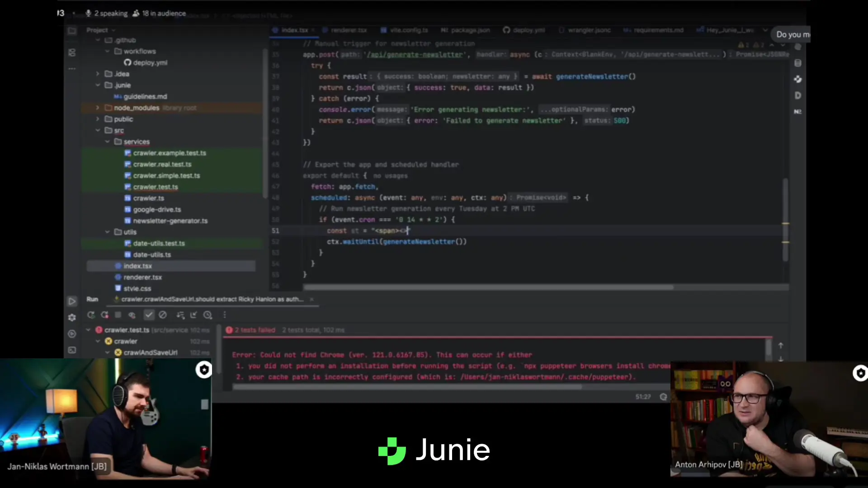868x488 pixels.
Task: Switch to the deploy.yml editor tab
Action: tap(524, 30)
